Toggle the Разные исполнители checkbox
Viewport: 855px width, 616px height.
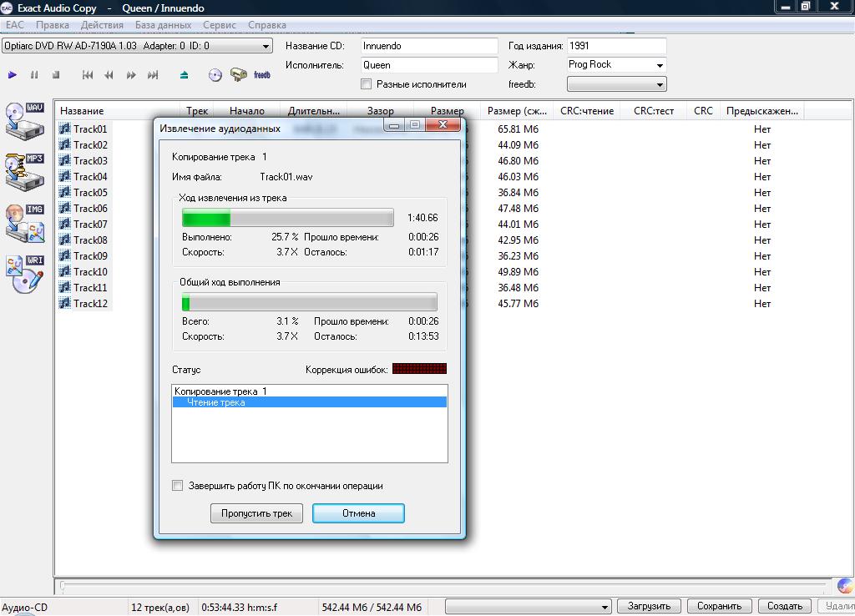[x=366, y=84]
